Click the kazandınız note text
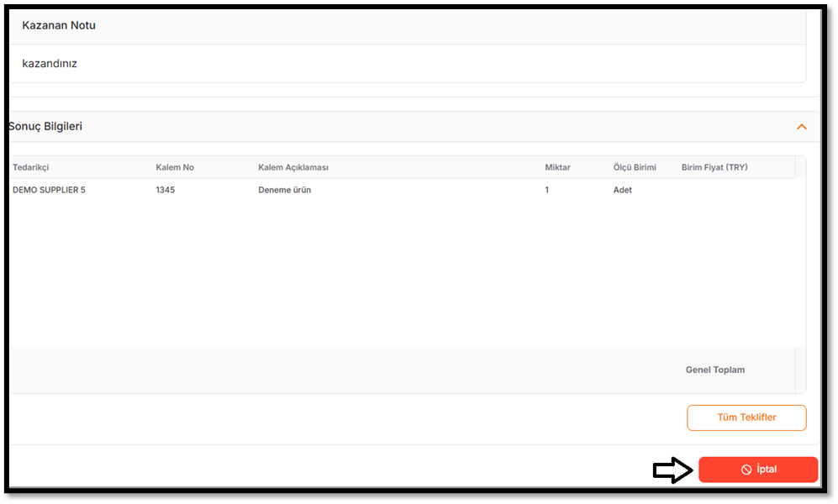The image size is (838, 504). [x=50, y=64]
